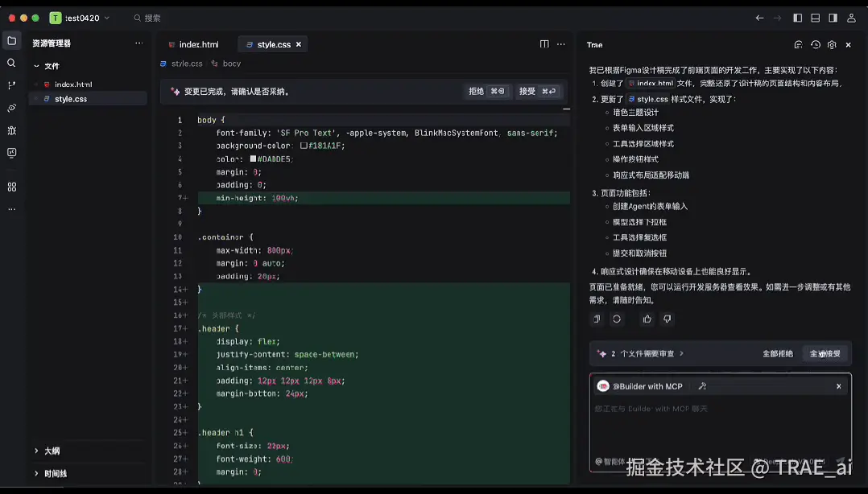This screenshot has width=868, height=494.
Task: Open the Explorer files sidebar icon
Action: point(11,41)
